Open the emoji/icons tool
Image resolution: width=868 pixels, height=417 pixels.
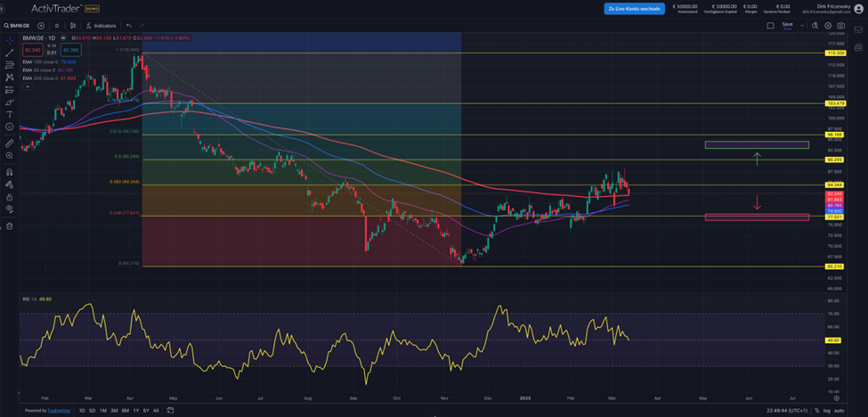10,127
